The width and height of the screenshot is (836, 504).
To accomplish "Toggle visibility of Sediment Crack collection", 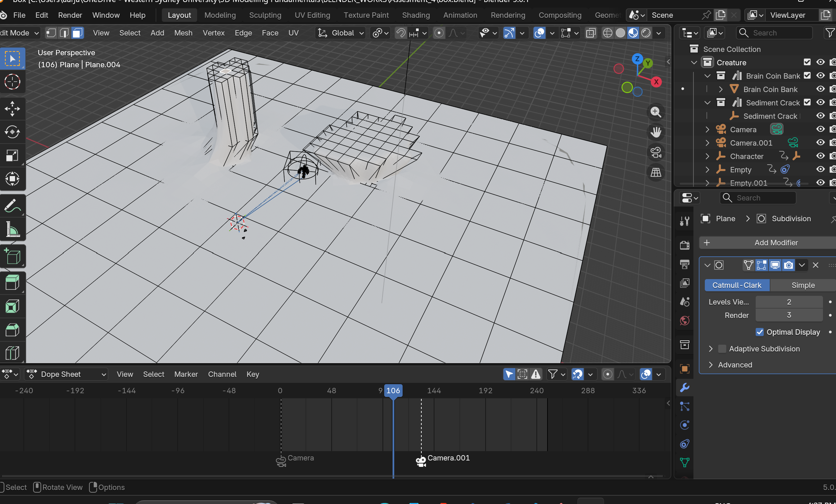I will (x=820, y=102).
